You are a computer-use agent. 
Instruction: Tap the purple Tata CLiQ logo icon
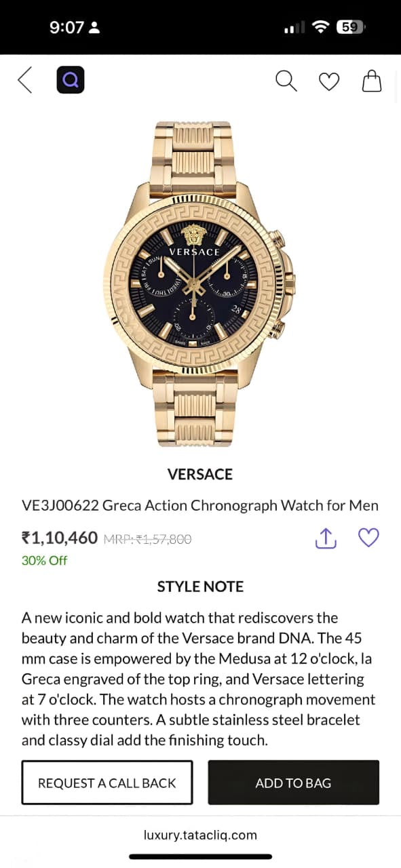click(71, 79)
